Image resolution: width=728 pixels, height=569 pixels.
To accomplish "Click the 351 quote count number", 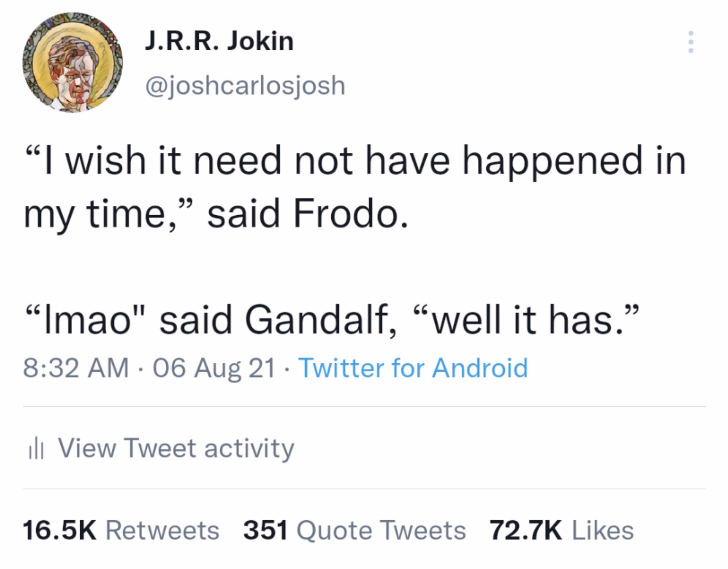I will (265, 531).
